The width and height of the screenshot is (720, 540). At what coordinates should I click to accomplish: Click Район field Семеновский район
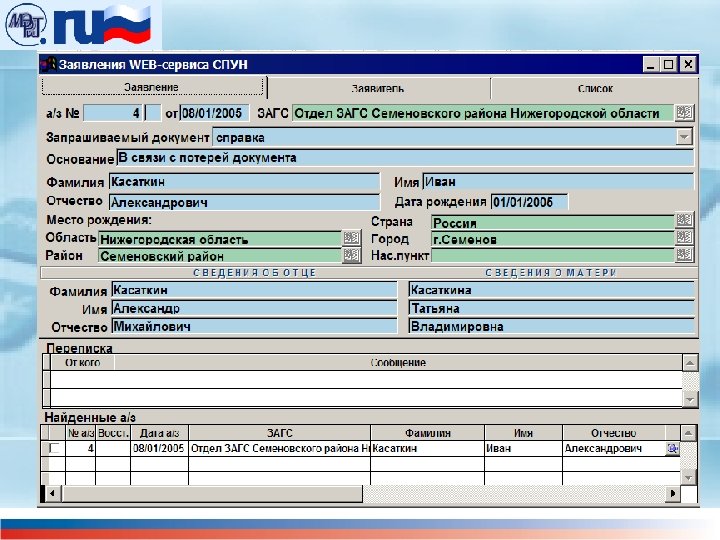coord(220,256)
